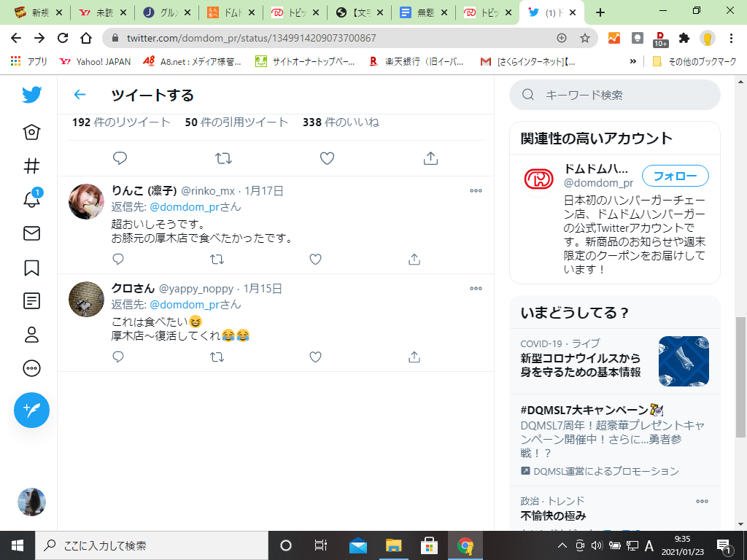The image size is (747, 560).
Task: Open more options on りんこ's tweet
Action: (x=476, y=190)
